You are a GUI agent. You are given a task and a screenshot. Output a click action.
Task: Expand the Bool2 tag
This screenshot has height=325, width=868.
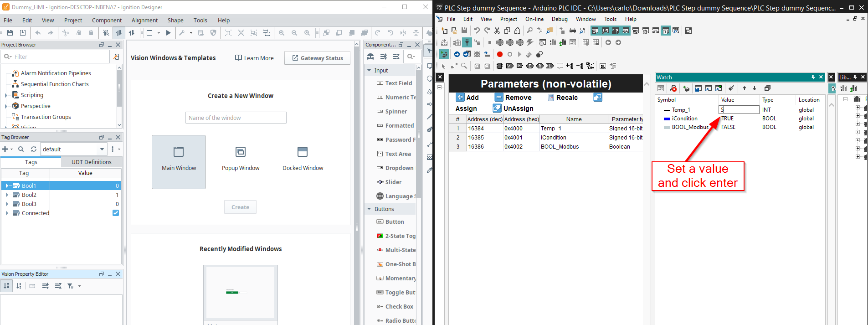[7, 195]
